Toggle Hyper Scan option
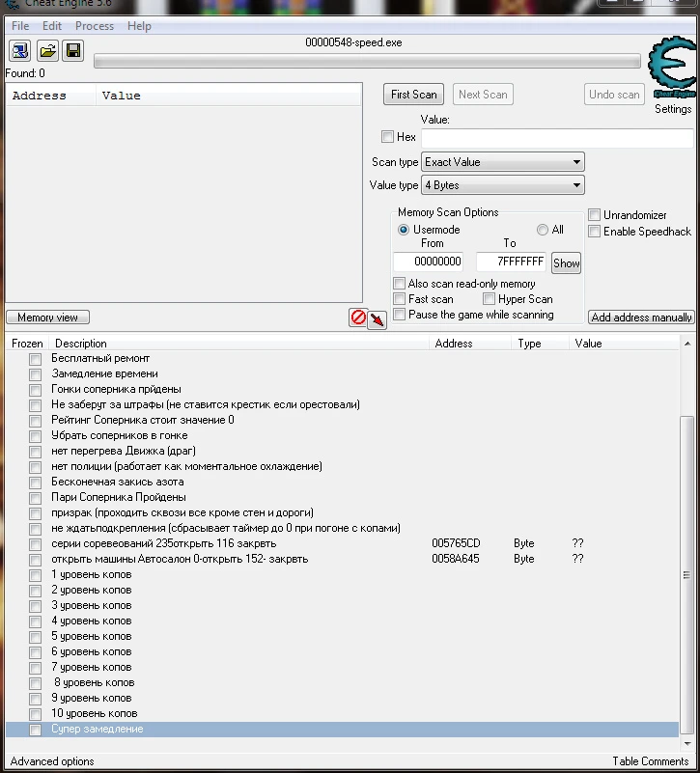Viewport: 700px width, 773px height. pos(489,299)
